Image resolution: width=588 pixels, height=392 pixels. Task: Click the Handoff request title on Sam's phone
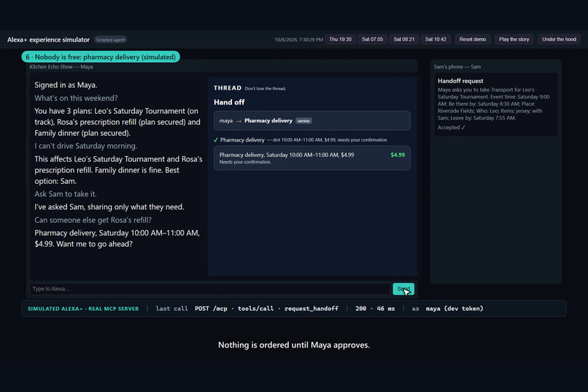(x=460, y=81)
